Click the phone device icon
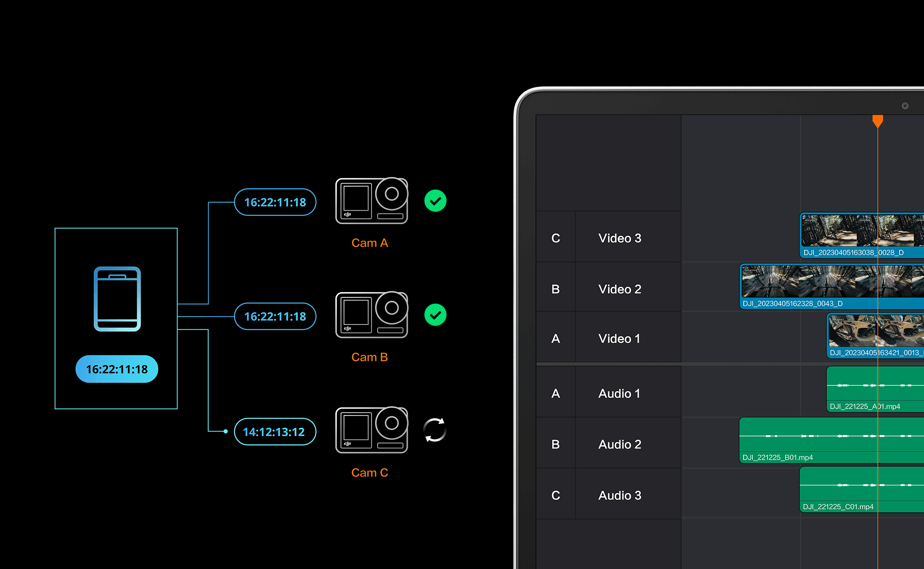The height and width of the screenshot is (569, 924). 117,299
